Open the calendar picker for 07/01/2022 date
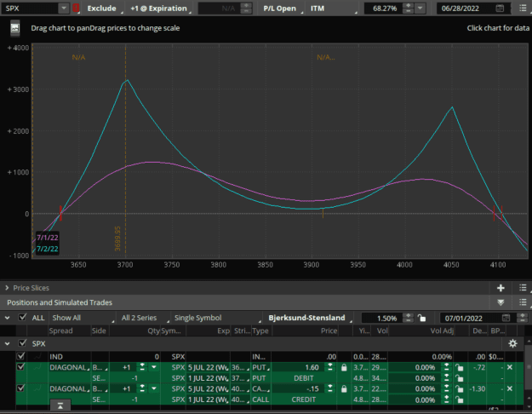Screen dimensions: 532x414 (x=506, y=318)
